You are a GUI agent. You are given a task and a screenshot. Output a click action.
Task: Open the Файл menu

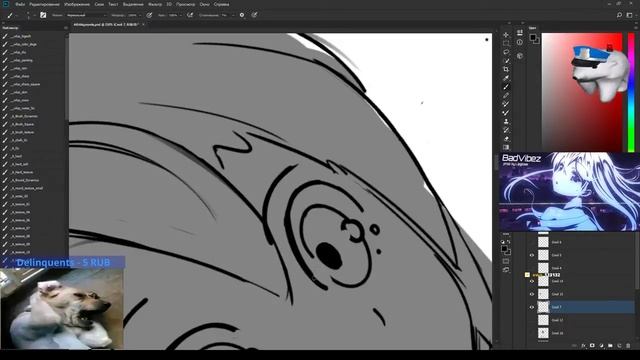[20, 4]
